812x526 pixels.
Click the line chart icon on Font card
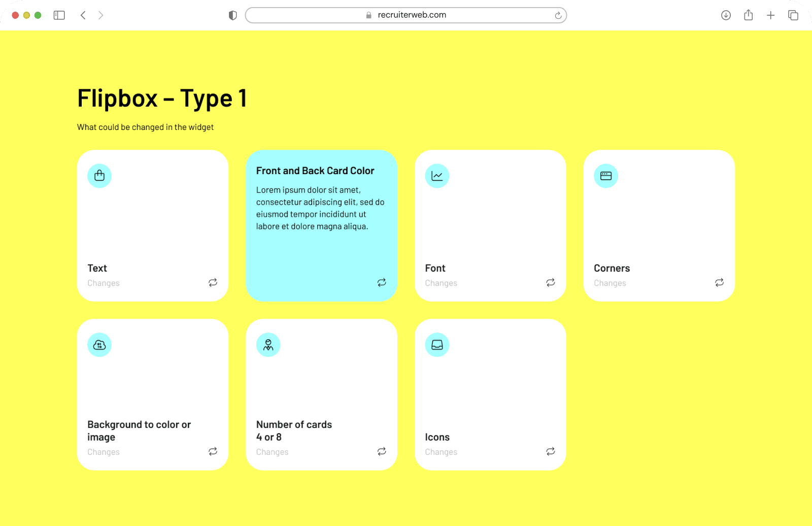437,176
